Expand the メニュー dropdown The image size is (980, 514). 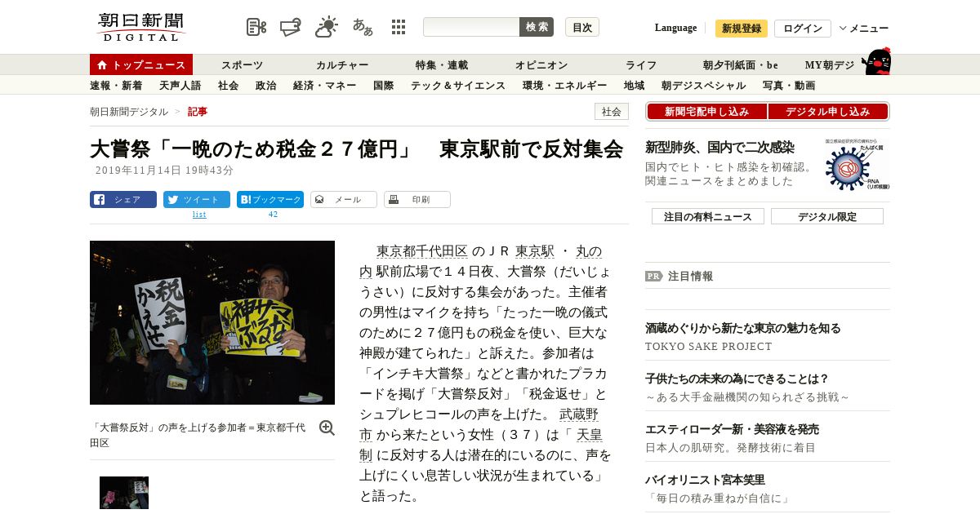(864, 29)
